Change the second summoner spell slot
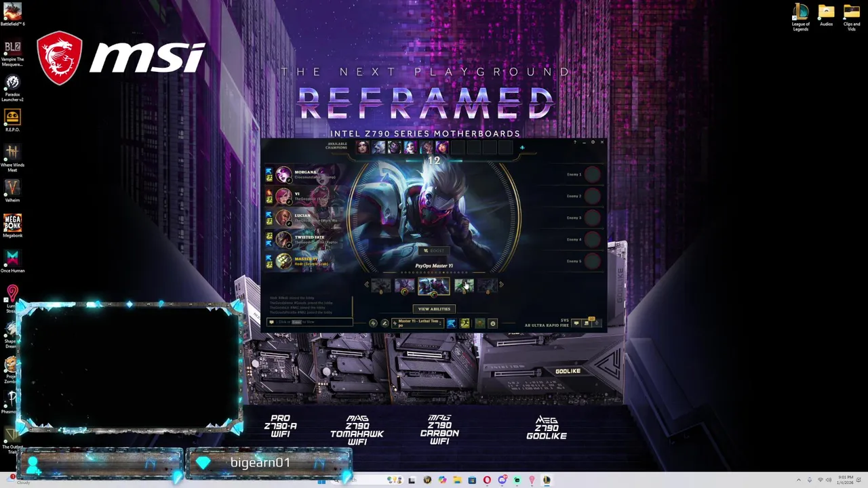This screenshot has height=488, width=868. (465, 323)
